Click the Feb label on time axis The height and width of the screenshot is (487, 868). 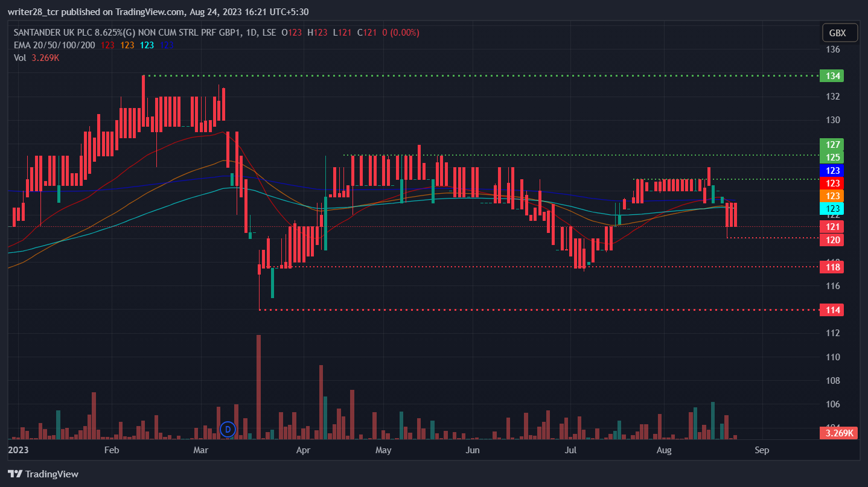(x=112, y=450)
